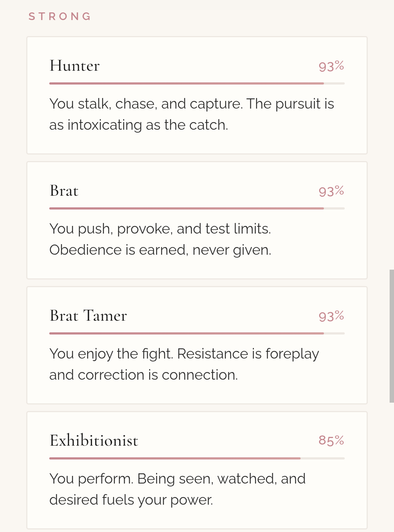Click the filled part of Brat's progress bar
The height and width of the screenshot is (532, 394).
click(x=186, y=208)
